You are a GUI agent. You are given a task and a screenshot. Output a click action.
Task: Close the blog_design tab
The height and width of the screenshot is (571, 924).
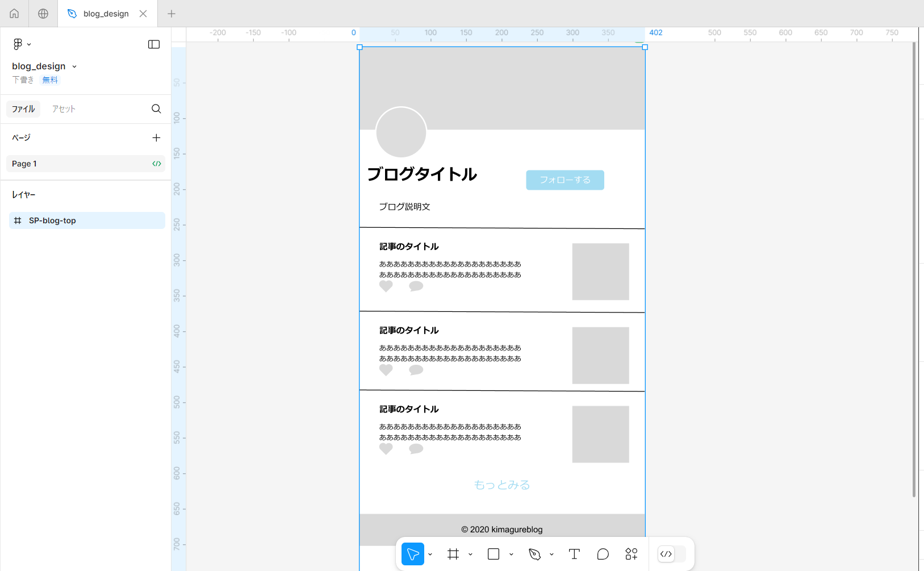point(143,14)
